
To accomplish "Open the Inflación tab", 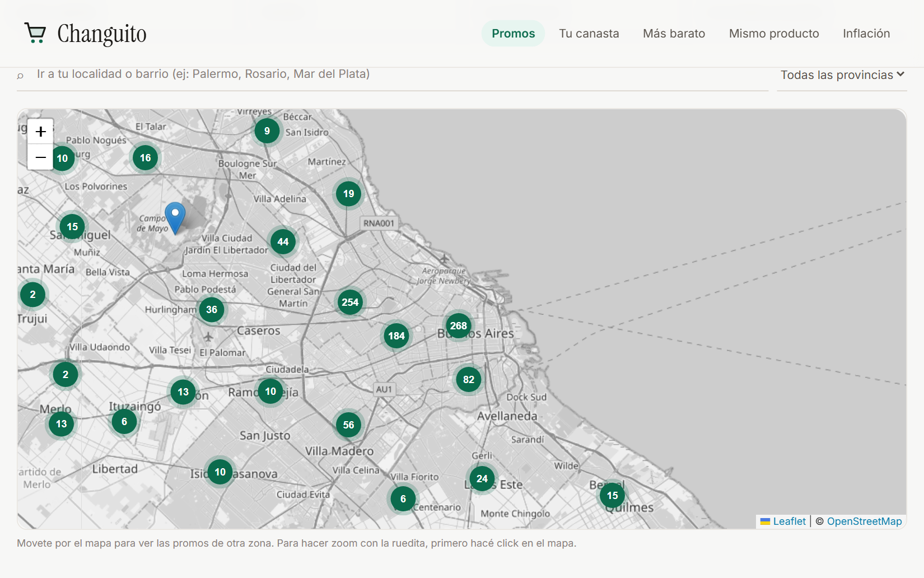I will (x=866, y=34).
